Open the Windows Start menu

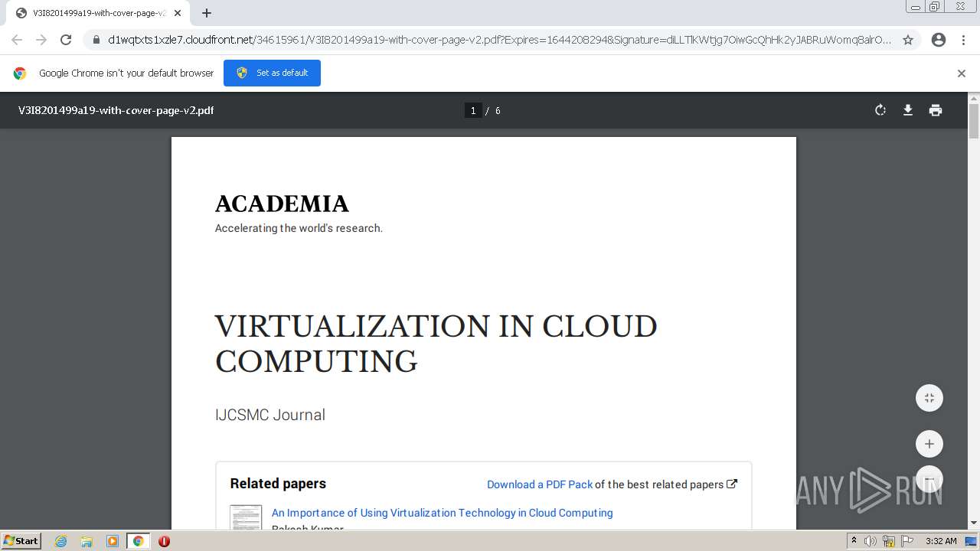tap(21, 540)
